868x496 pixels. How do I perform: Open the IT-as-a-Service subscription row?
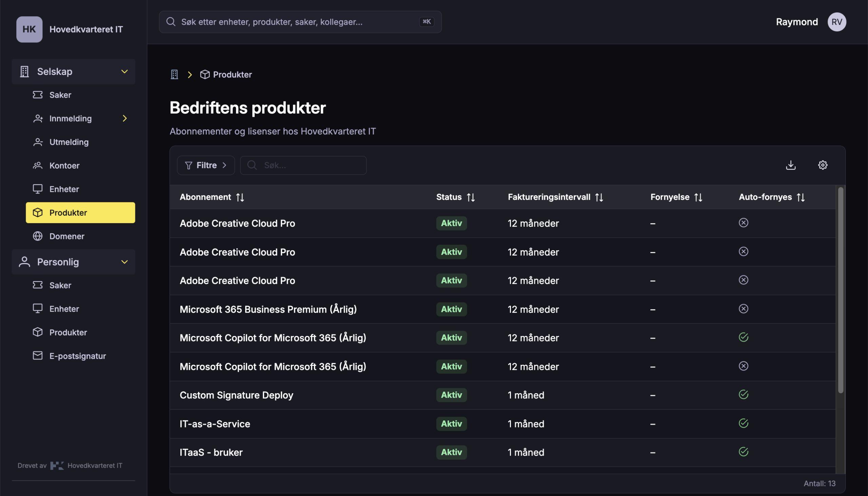[x=502, y=423]
